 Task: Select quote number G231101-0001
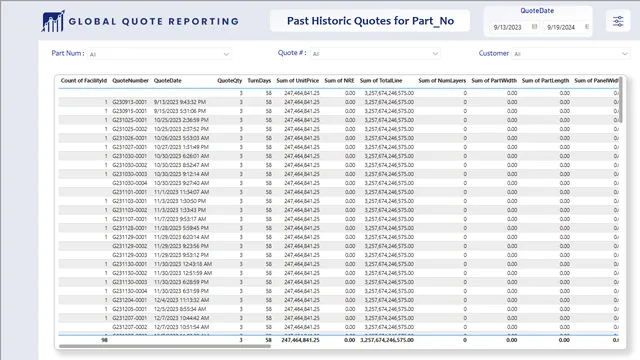point(129,192)
